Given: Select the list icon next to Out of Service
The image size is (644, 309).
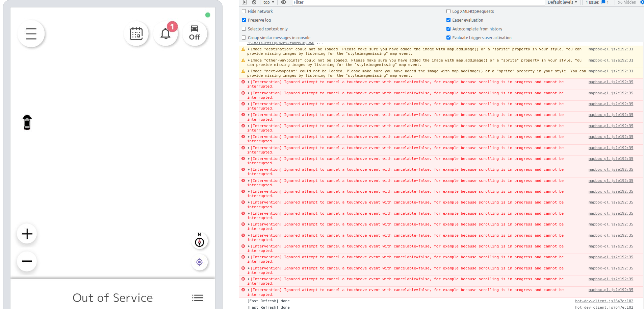Looking at the screenshot, I should (x=198, y=298).
